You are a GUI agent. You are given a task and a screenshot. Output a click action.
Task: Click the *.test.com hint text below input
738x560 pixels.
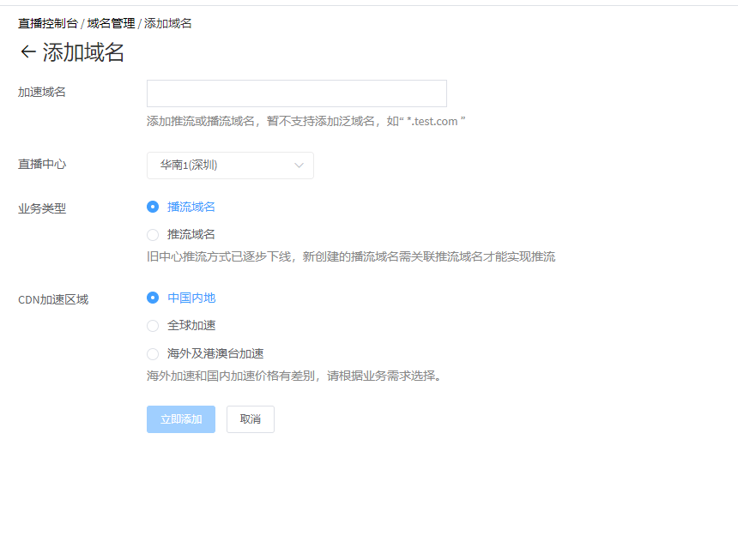pos(433,122)
